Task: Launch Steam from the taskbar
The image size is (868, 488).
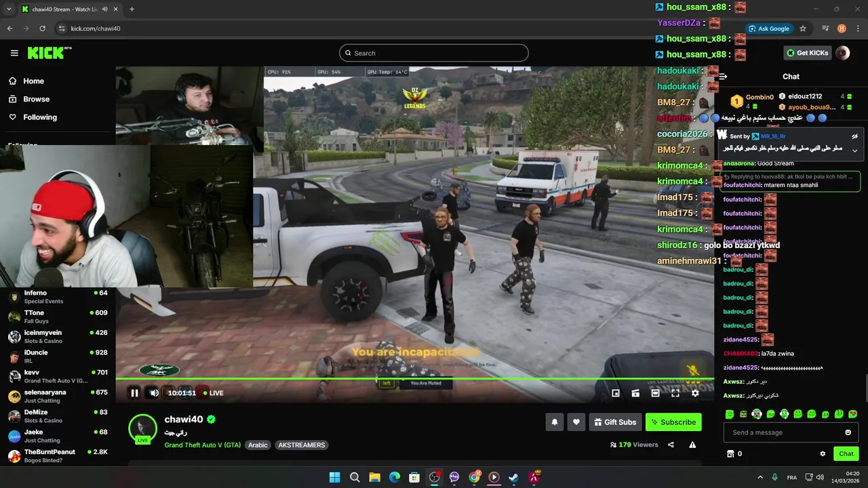Action: click(x=514, y=477)
